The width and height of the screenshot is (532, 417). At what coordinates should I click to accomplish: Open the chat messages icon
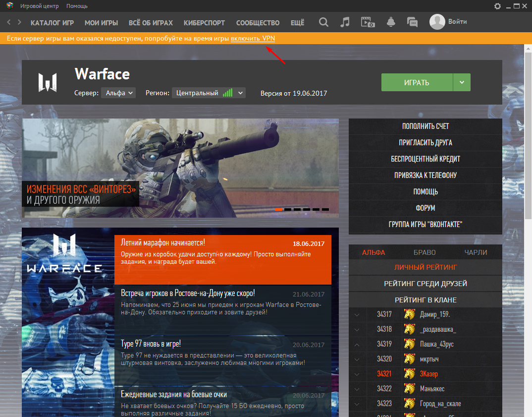coord(412,22)
